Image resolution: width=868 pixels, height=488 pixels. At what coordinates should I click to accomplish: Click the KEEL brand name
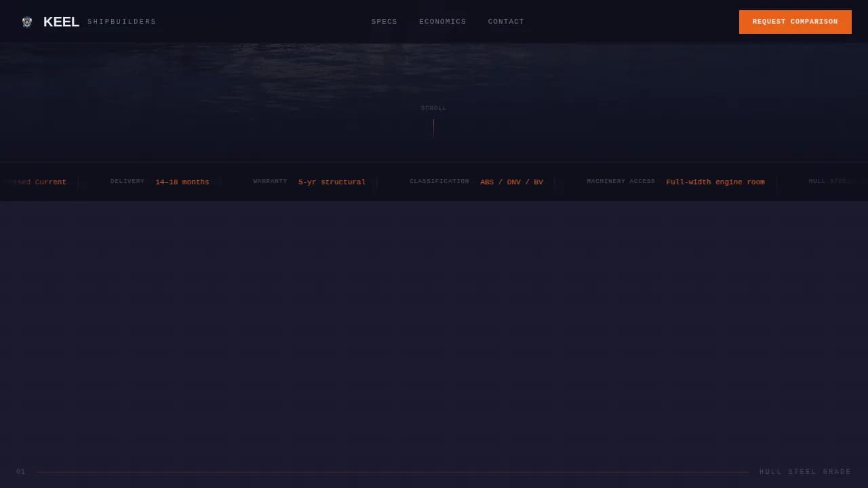[x=61, y=22]
